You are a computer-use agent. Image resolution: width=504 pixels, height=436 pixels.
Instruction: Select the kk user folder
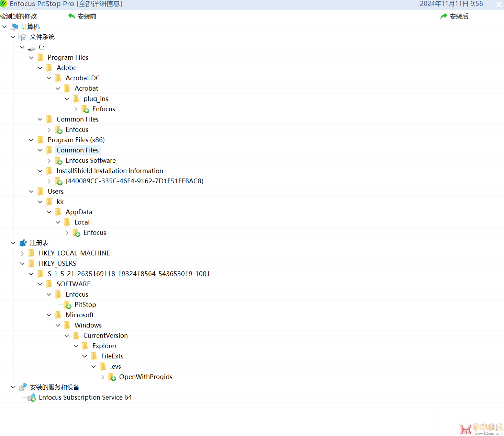60,202
